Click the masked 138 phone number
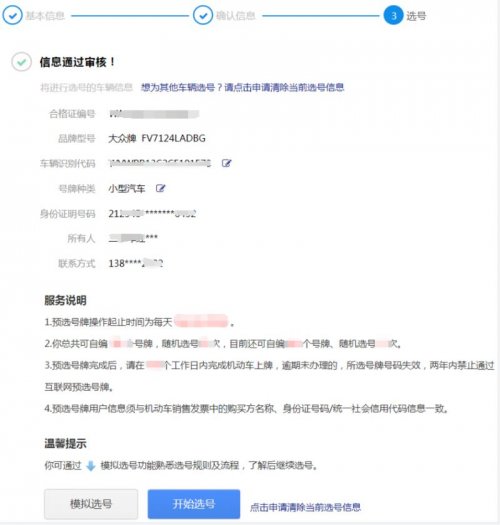Image resolution: width=500 pixels, height=525 pixels. pyautogui.click(x=136, y=264)
